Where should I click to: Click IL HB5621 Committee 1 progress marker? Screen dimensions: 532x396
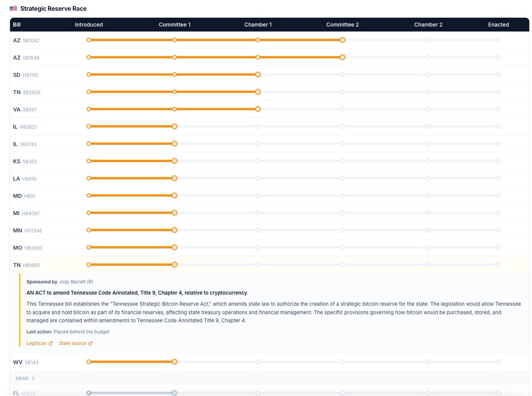point(175,126)
